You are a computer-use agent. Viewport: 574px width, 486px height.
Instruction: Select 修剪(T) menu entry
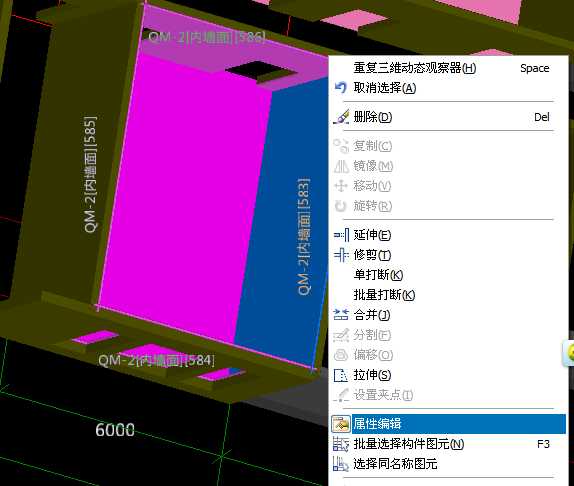(448, 255)
